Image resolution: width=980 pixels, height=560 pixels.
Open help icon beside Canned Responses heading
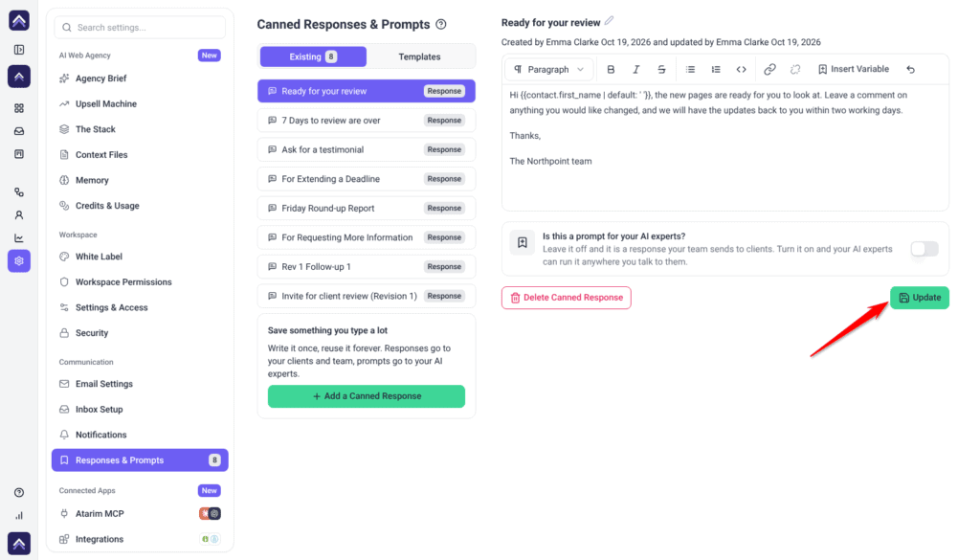coord(441,24)
